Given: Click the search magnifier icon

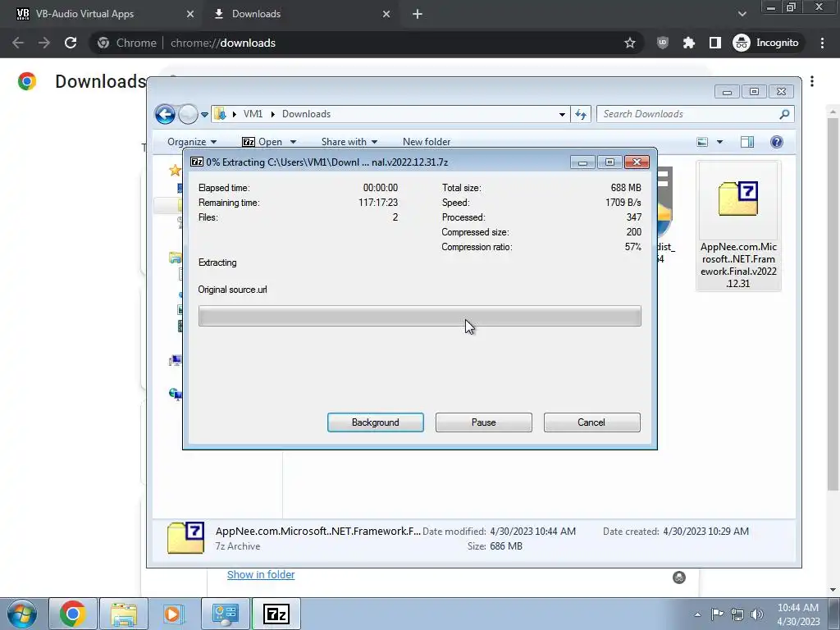Looking at the screenshot, I should tap(784, 114).
